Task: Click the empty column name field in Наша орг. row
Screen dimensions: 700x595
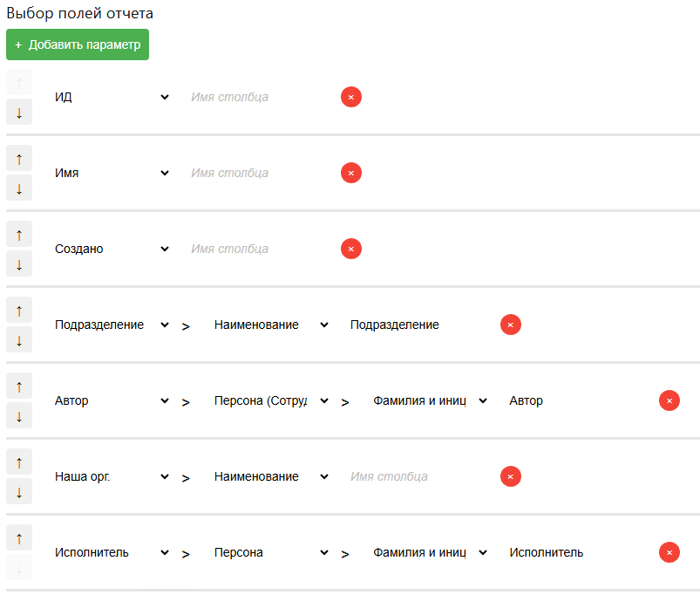Action: (418, 476)
